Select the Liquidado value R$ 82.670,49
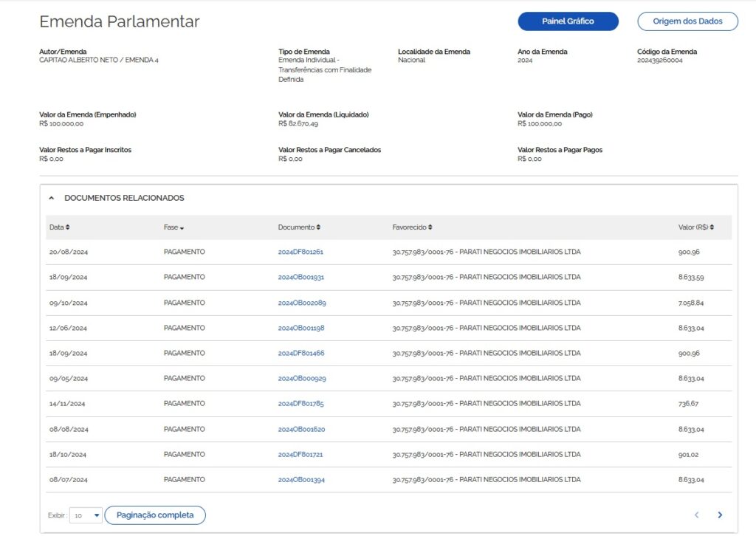756x536 pixels. click(298, 123)
